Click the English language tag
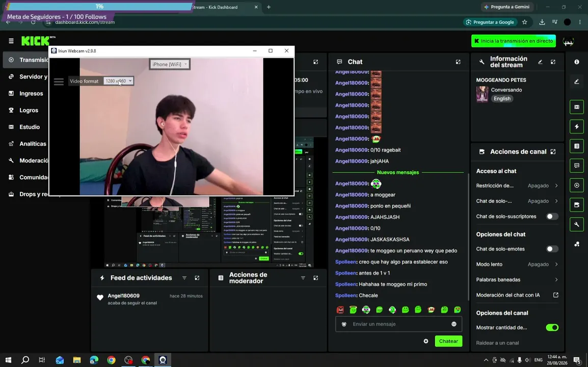Image resolution: width=588 pixels, height=367 pixels. (x=502, y=99)
